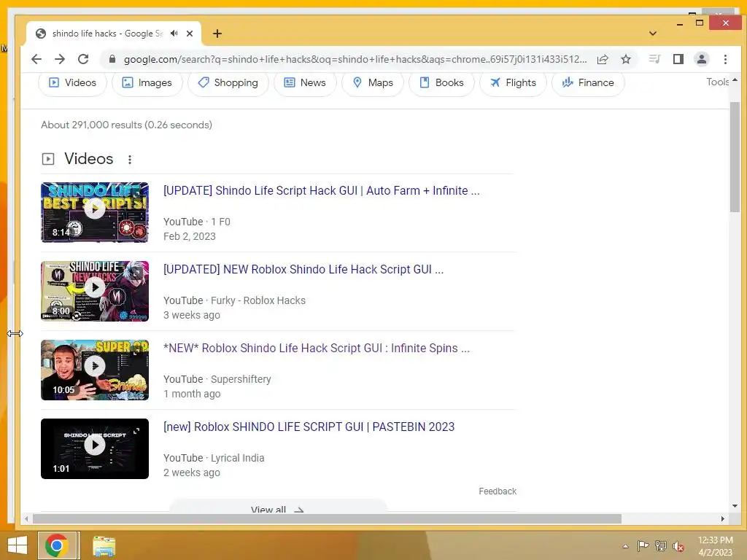The height and width of the screenshot is (560, 747).
Task: Open the taskbar clock showing 12:33 PM
Action: pos(715,546)
